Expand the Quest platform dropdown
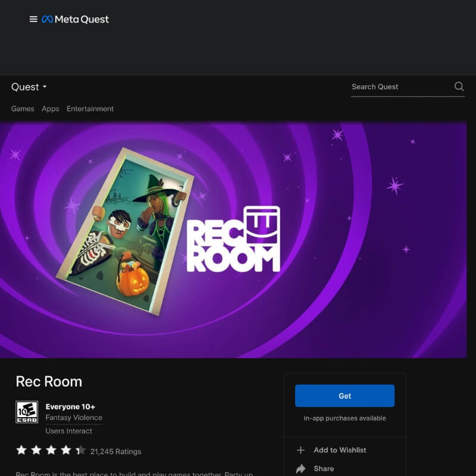Viewport: 476px width, 476px height. (29, 87)
